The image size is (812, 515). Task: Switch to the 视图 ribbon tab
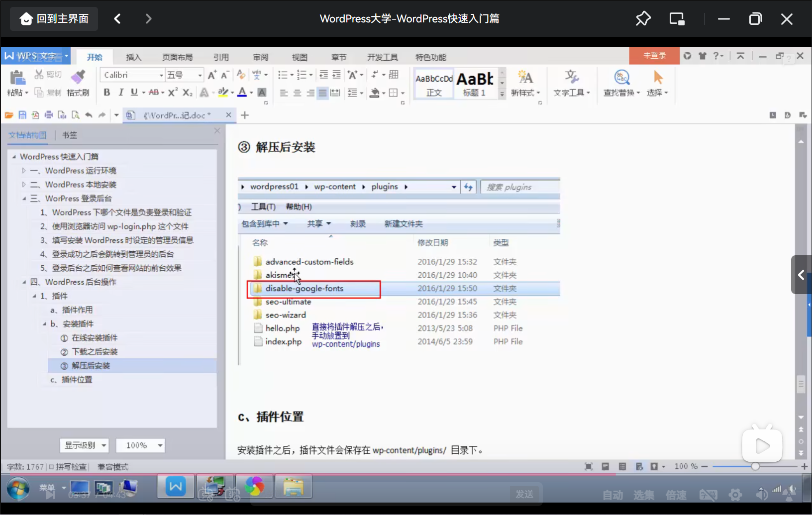pos(300,57)
